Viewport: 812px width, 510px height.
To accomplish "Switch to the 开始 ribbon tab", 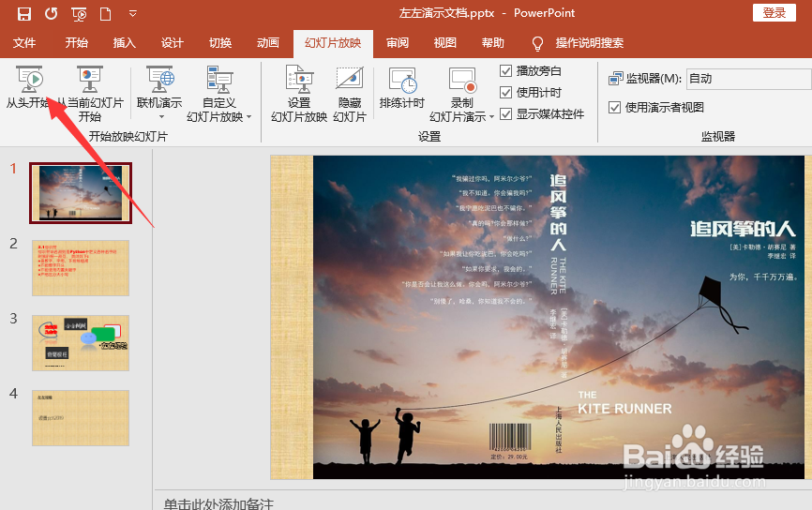I will point(77,43).
